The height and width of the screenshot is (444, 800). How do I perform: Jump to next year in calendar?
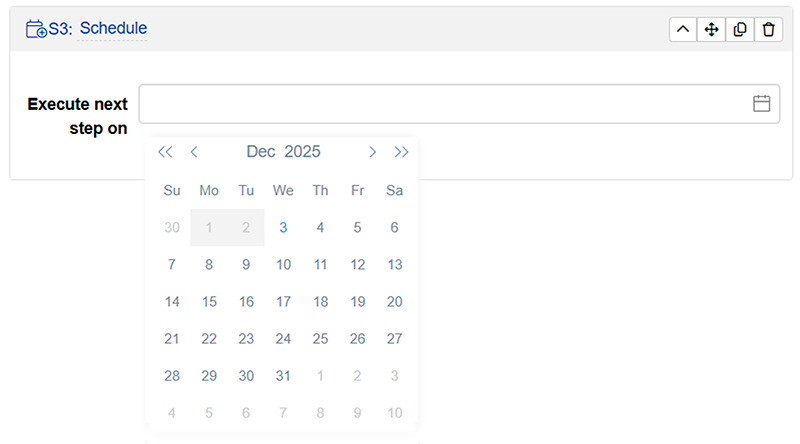point(401,152)
